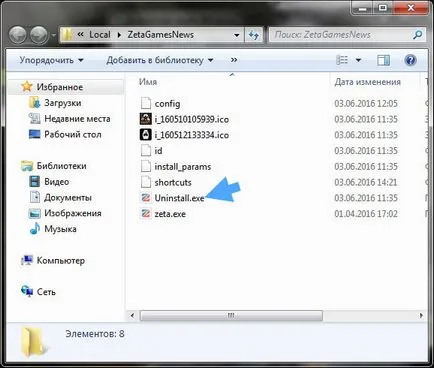Select Сеть in navigation pane
Screen dimensions: 434x368
[46, 292]
